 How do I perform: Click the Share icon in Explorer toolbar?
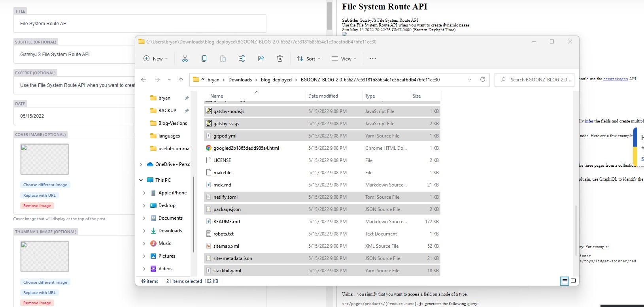point(261,58)
